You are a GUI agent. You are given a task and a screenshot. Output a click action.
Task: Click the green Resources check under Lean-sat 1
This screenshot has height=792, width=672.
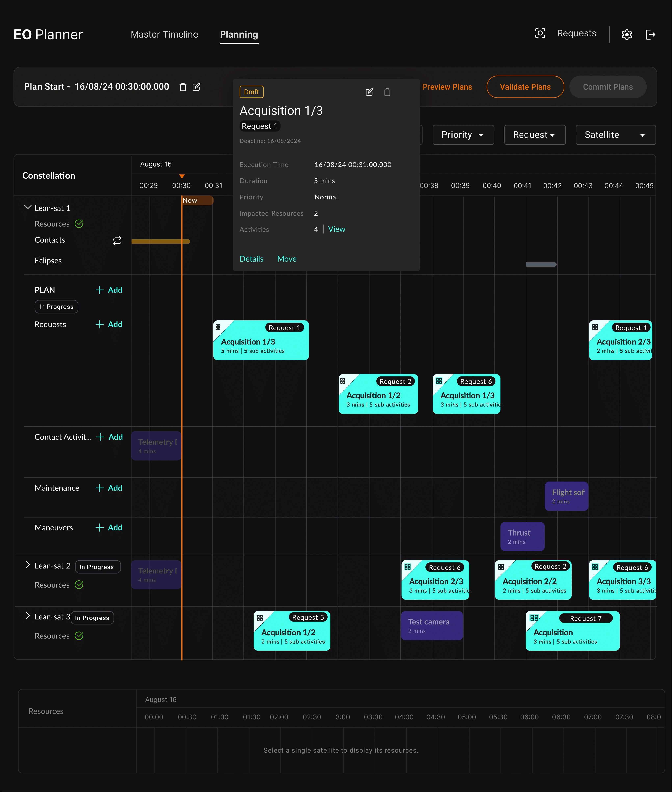point(79,224)
